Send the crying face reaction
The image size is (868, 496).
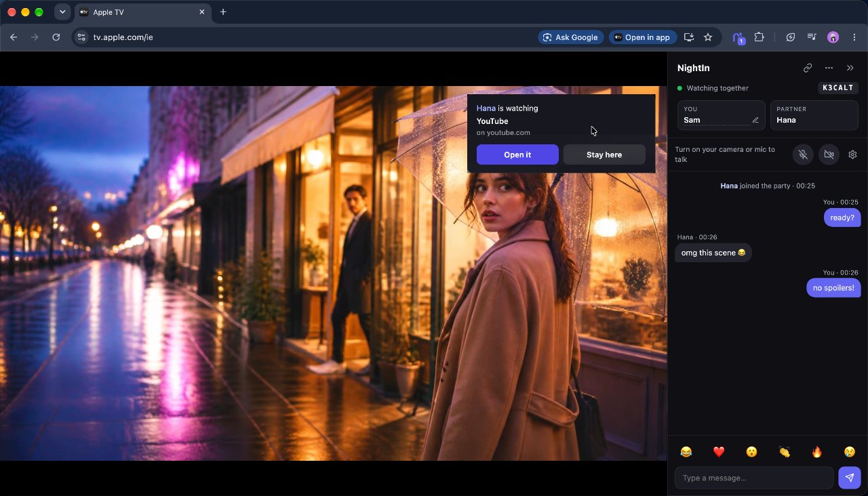[850, 452]
